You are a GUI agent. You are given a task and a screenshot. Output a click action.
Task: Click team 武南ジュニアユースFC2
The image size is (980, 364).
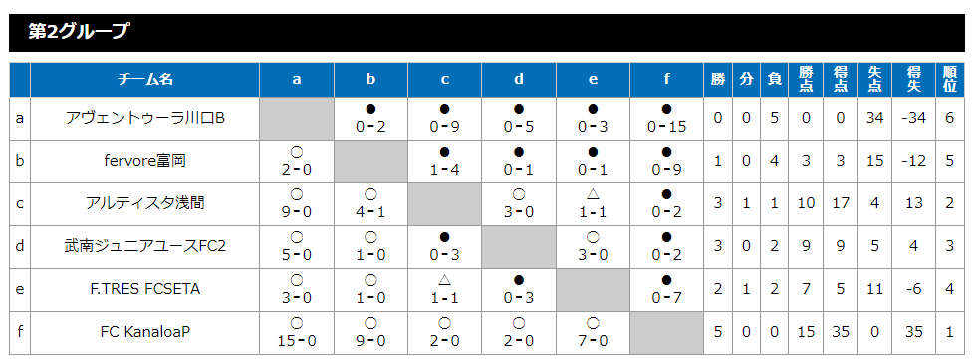point(145,245)
